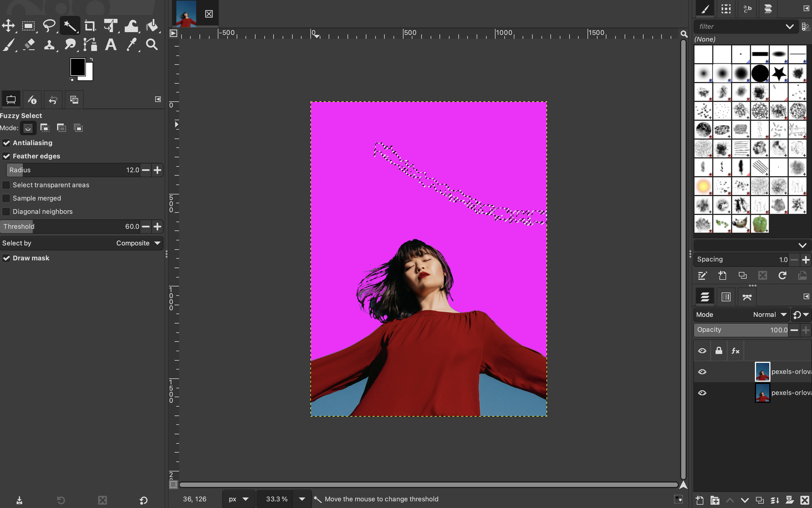Image resolution: width=812 pixels, height=508 pixels.
Task: Hide the top pexels-orlova layer
Action: point(702,372)
